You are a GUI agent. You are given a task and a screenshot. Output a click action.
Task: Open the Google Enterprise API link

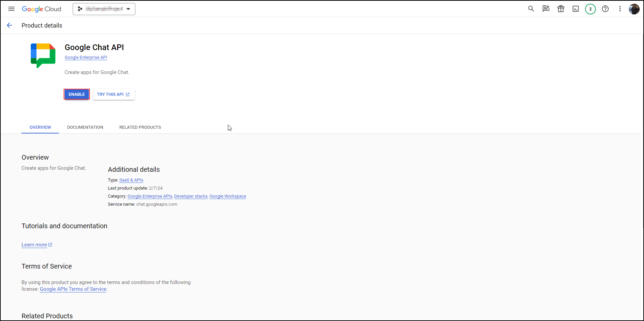pyautogui.click(x=86, y=57)
